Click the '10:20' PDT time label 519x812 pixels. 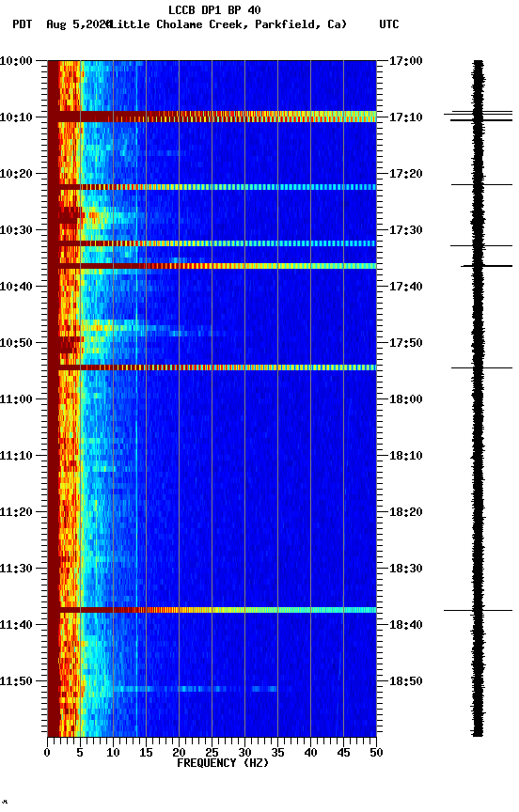16,174
